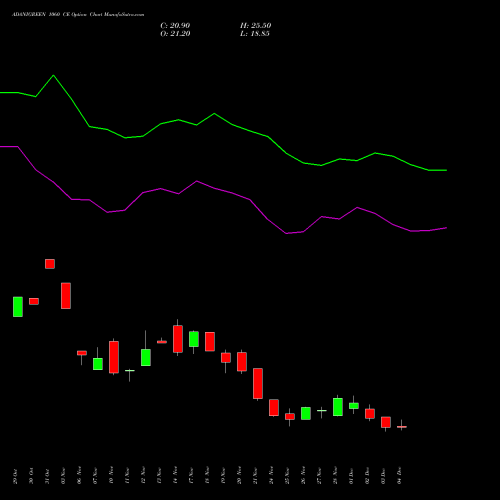Click the 21 Nov date label
Image resolution: width=500 pixels, height=500 pixels.
[x=255, y=475]
